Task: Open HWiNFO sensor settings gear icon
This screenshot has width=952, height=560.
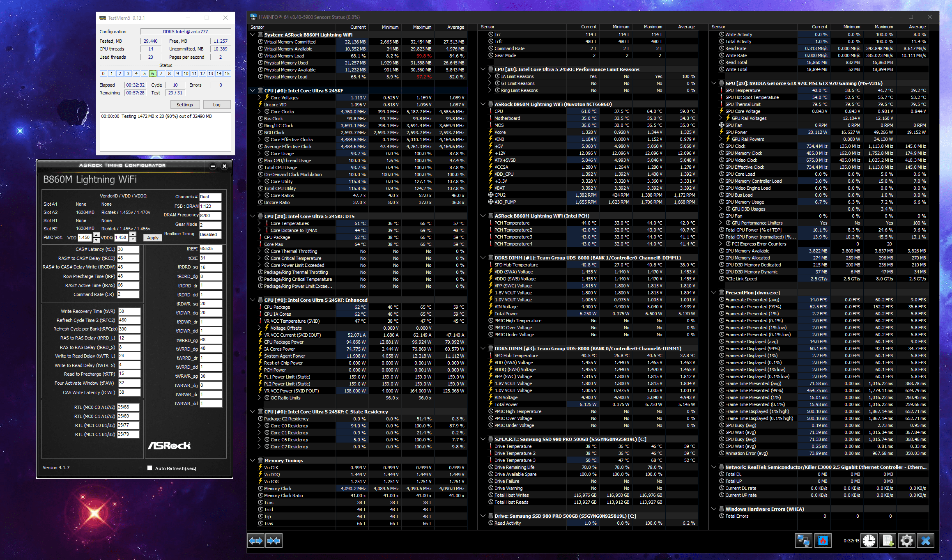Action: 906,541
